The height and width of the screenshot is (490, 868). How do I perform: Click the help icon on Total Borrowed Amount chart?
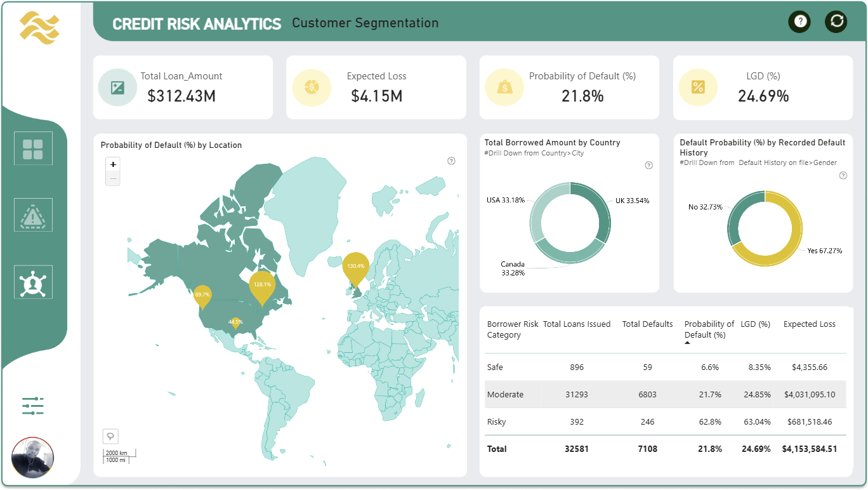point(648,166)
